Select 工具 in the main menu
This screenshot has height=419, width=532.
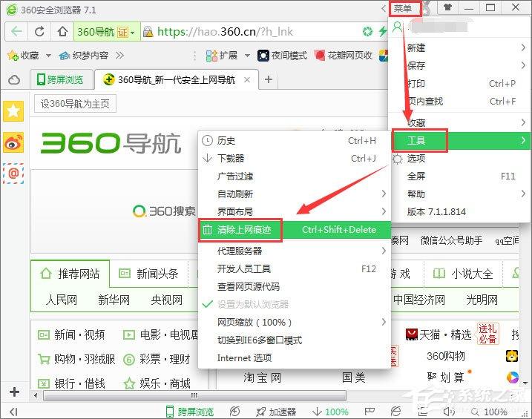pos(461,140)
